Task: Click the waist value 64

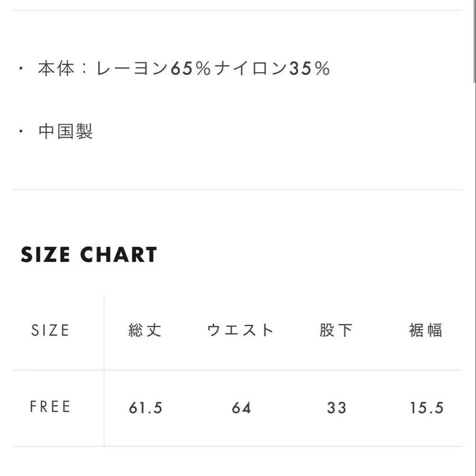Action: pyautogui.click(x=241, y=408)
